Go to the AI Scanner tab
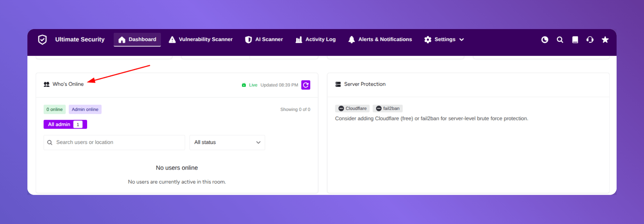Viewport: 644px width, 224px height. click(264, 39)
